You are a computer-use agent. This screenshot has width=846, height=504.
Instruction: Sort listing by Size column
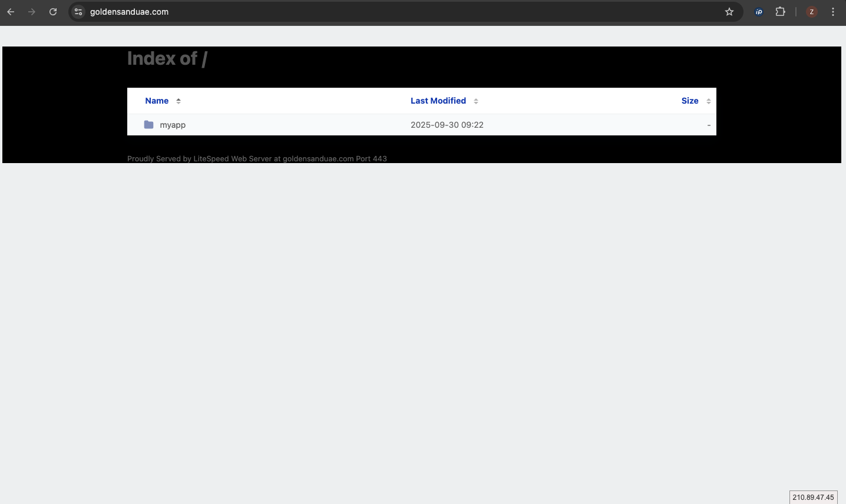point(689,101)
